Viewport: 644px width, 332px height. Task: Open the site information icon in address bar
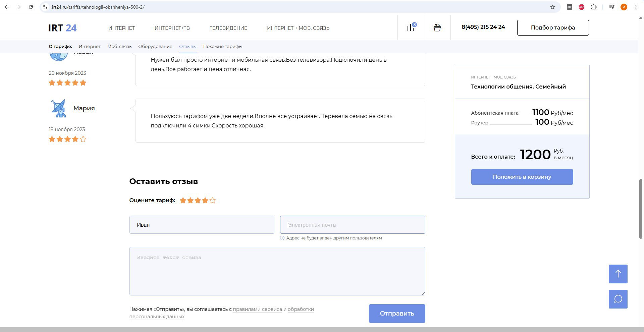pos(46,7)
